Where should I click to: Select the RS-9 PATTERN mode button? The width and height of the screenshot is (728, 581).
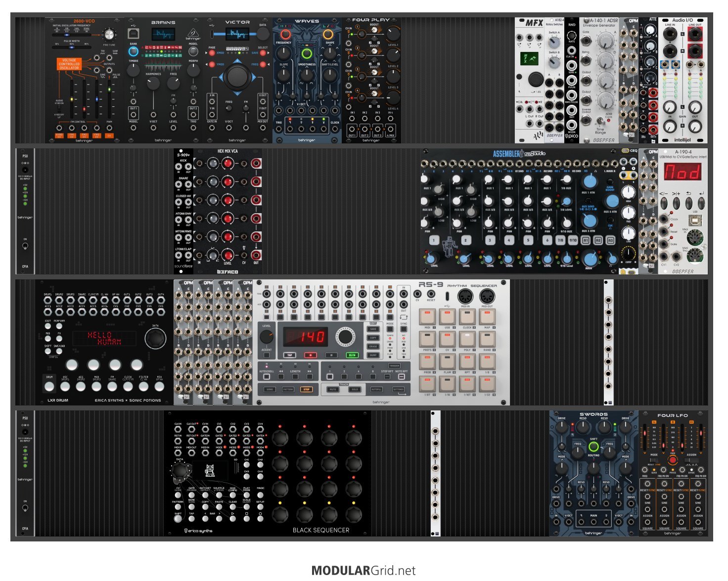(x=288, y=390)
